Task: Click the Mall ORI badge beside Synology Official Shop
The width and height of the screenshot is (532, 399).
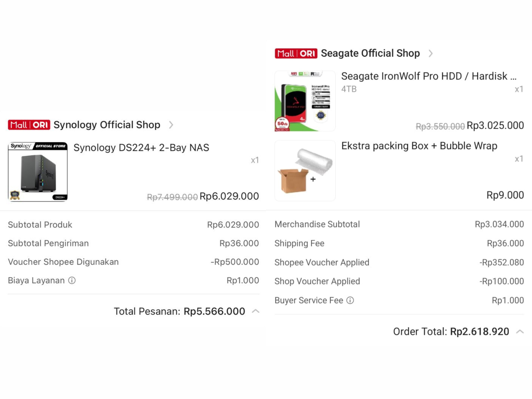Action: pyautogui.click(x=29, y=125)
